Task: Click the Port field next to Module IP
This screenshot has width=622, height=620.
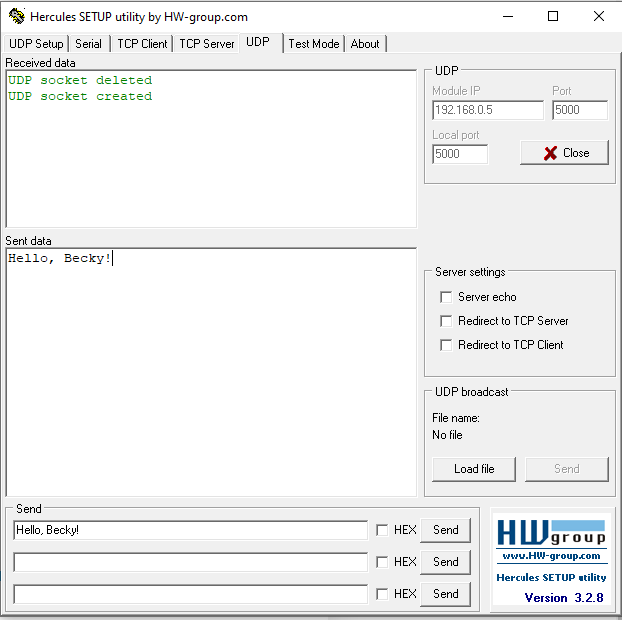Action: point(580,110)
